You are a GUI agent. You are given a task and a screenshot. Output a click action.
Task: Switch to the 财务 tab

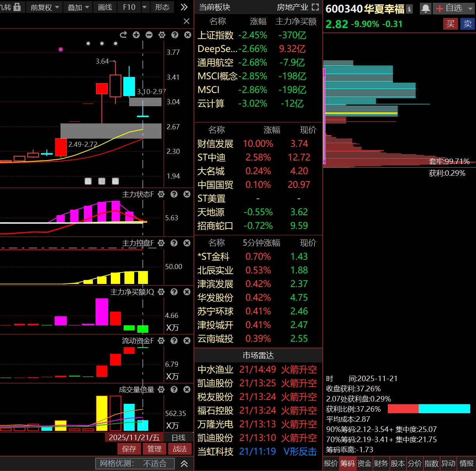pos(381,464)
